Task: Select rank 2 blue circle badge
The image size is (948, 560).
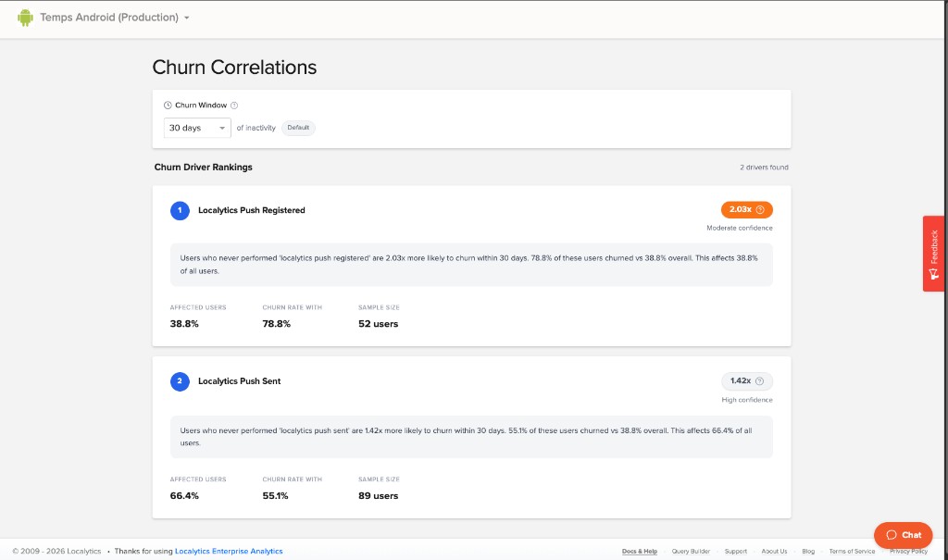Action: click(x=180, y=381)
